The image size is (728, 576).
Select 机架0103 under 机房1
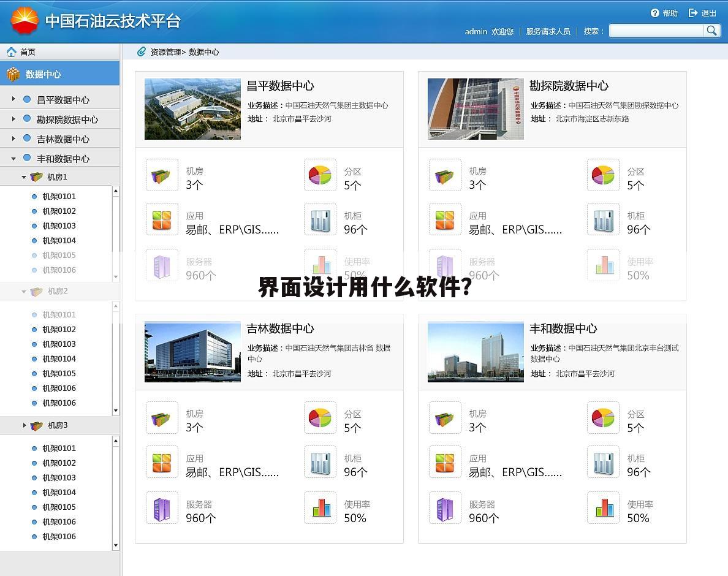coord(59,225)
